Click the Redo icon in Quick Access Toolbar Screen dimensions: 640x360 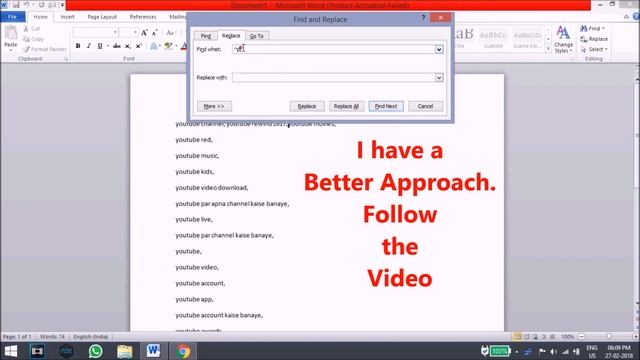pyautogui.click(x=42, y=5)
